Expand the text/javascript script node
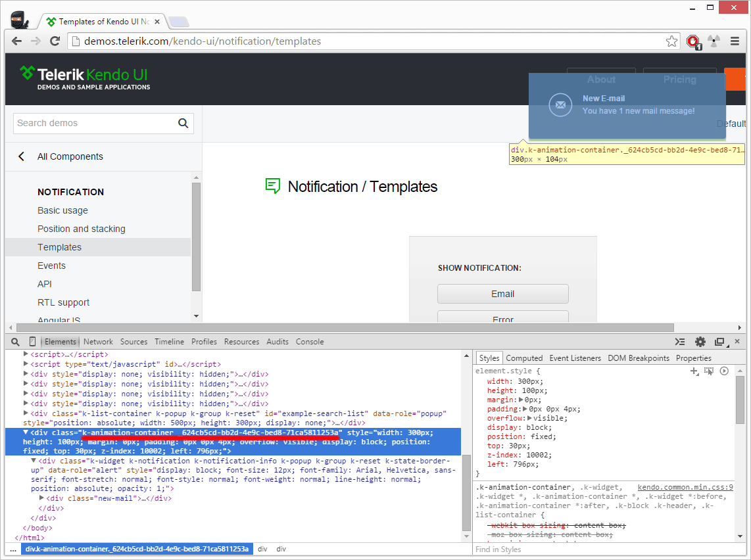 click(26, 364)
